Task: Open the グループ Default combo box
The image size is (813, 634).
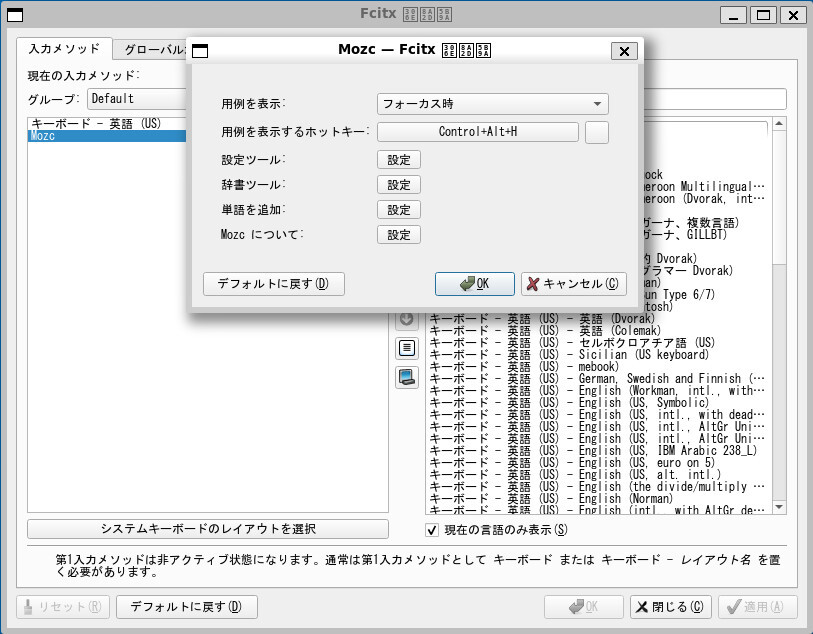Action: (136, 98)
